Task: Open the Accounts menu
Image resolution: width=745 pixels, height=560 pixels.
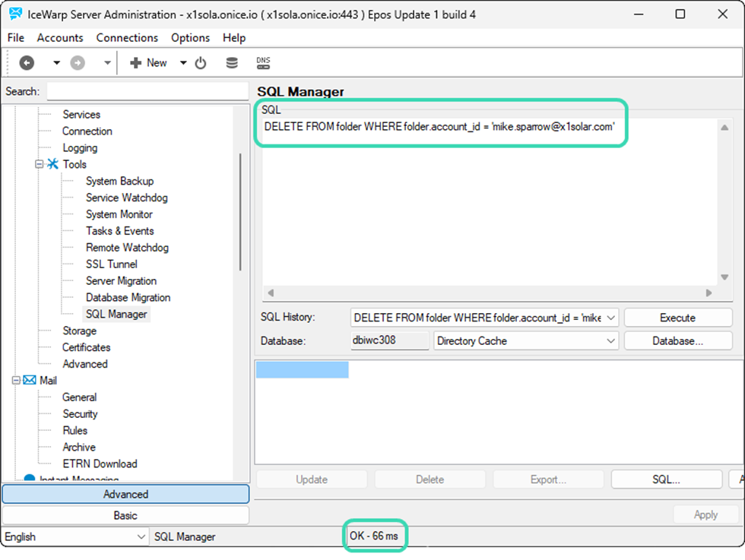Action: click(x=60, y=37)
